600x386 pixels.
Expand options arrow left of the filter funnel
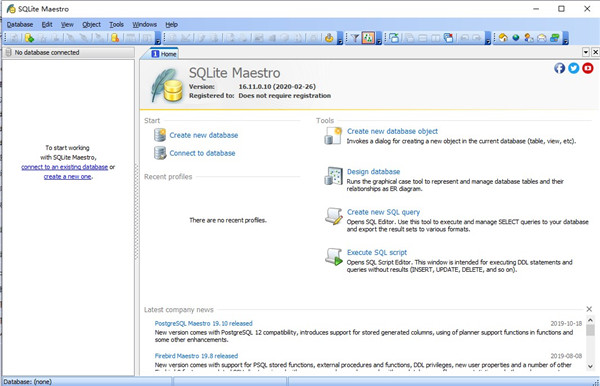coord(339,38)
